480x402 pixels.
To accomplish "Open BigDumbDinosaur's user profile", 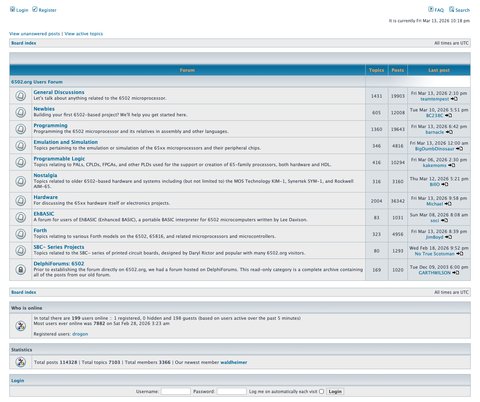I will (435, 149).
